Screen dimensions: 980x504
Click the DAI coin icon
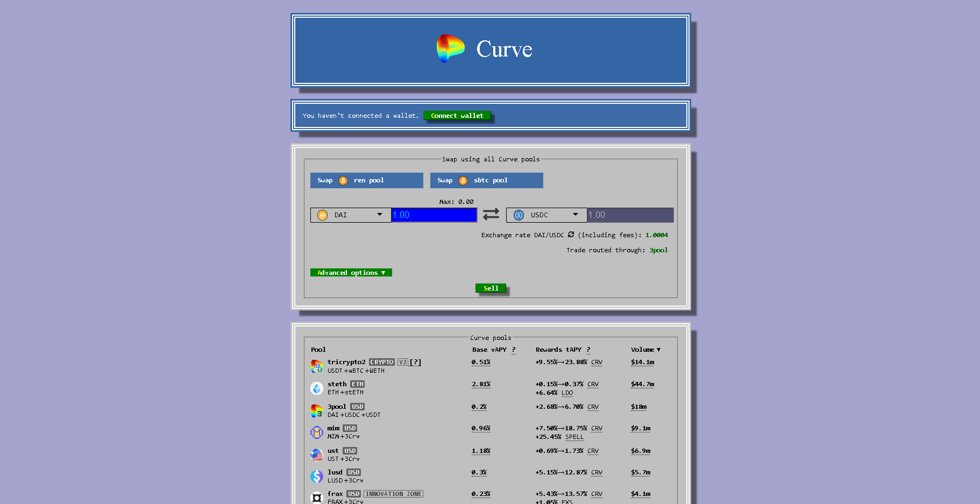[322, 215]
